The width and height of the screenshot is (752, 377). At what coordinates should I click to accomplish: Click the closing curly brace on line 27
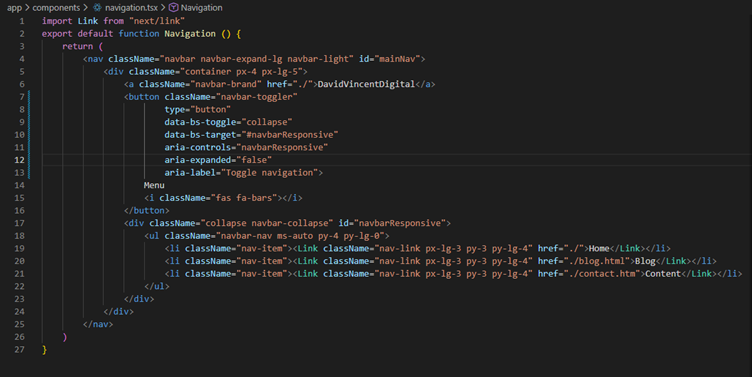click(45, 350)
